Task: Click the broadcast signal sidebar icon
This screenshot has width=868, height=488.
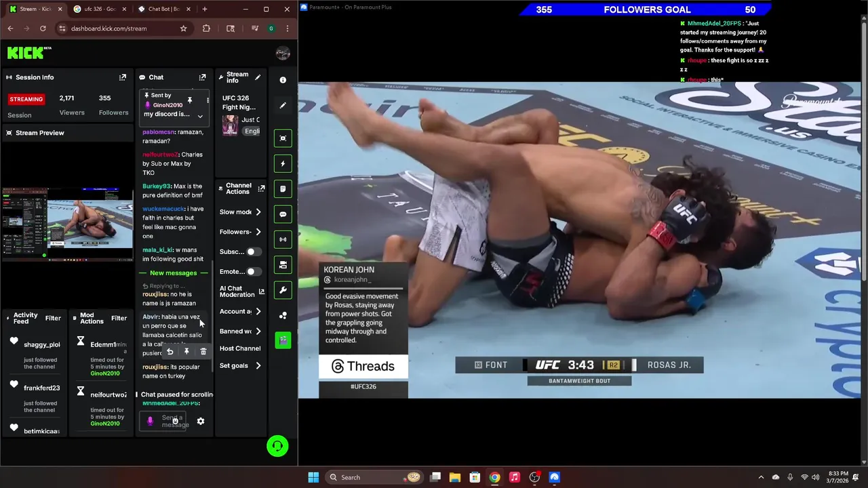Action: 283,239
